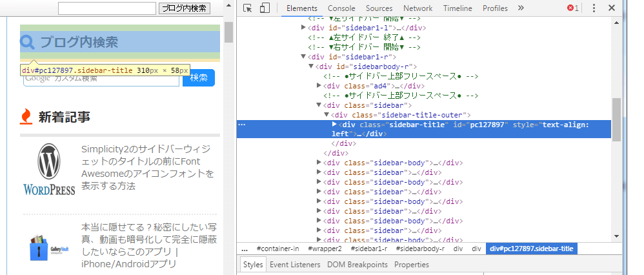Collapse the sidebarbody-r div node
Screen dimensions: 644x275
pyautogui.click(x=311, y=66)
